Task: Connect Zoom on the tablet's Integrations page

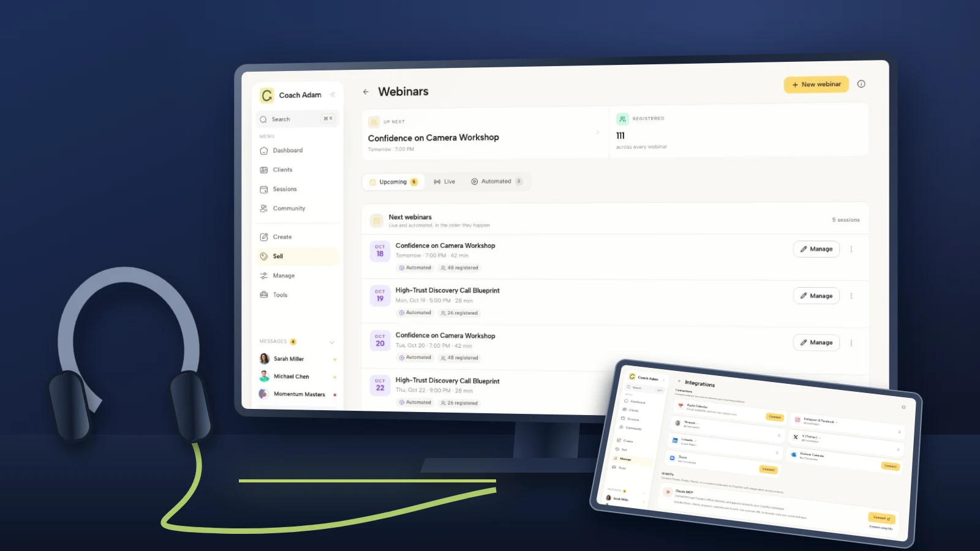Action: click(768, 470)
